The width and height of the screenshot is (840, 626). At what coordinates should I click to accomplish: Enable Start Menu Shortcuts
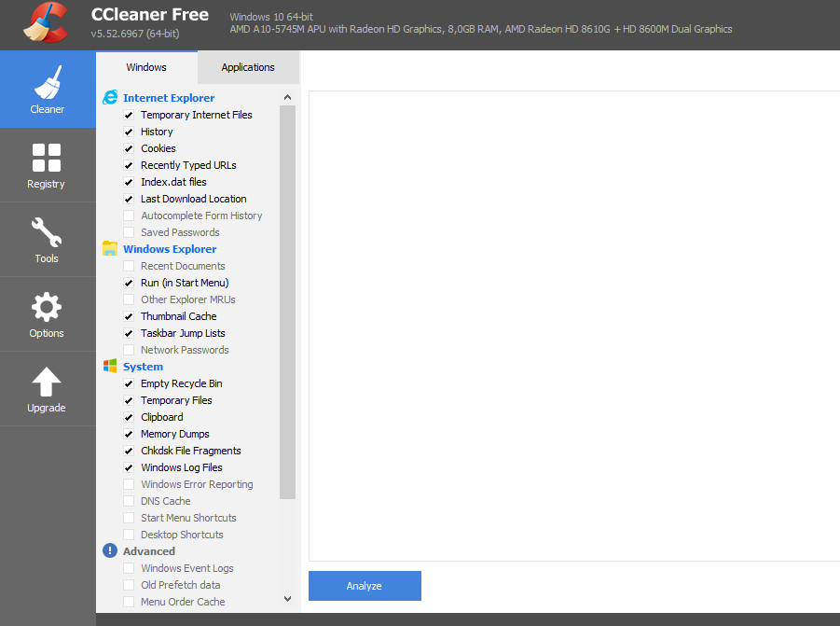[x=129, y=518]
